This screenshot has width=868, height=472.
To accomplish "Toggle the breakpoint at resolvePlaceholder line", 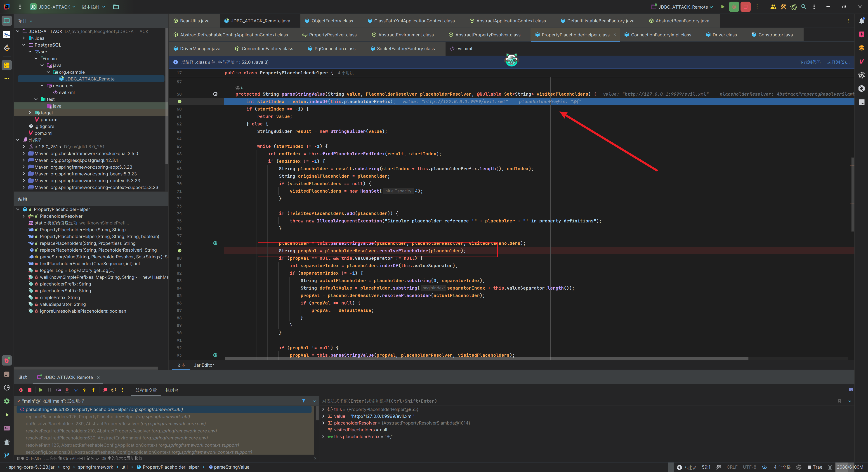I will point(180,251).
